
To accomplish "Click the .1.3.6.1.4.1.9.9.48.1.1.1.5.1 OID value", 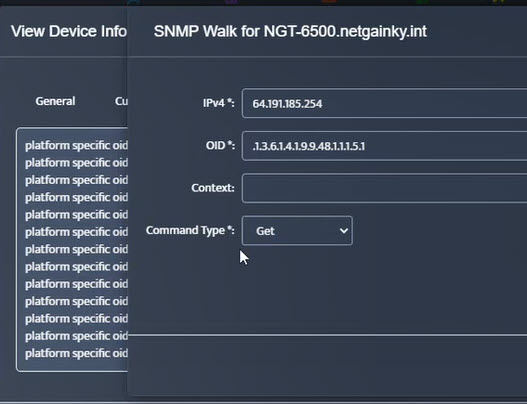I will (309, 146).
